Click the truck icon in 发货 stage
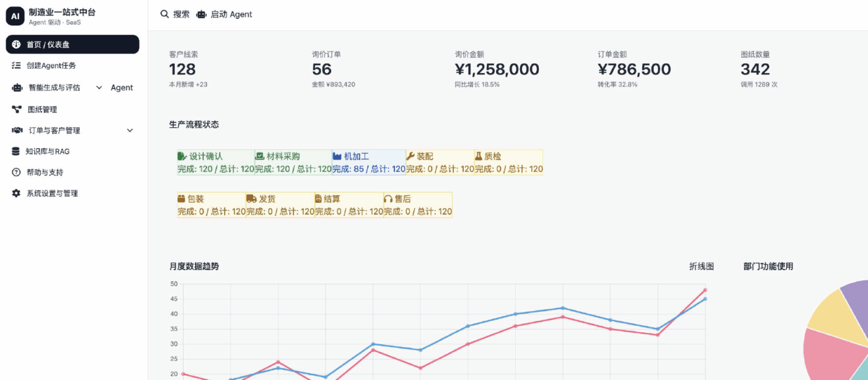 click(251, 199)
